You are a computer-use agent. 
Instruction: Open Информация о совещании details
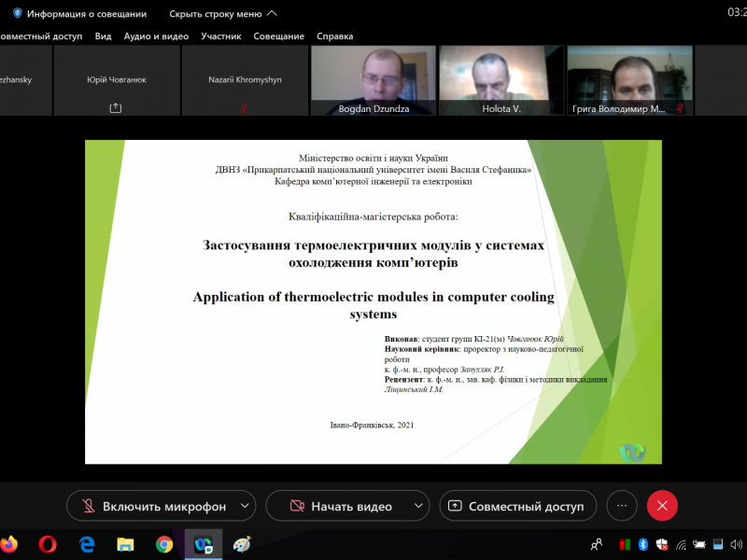[x=86, y=14]
